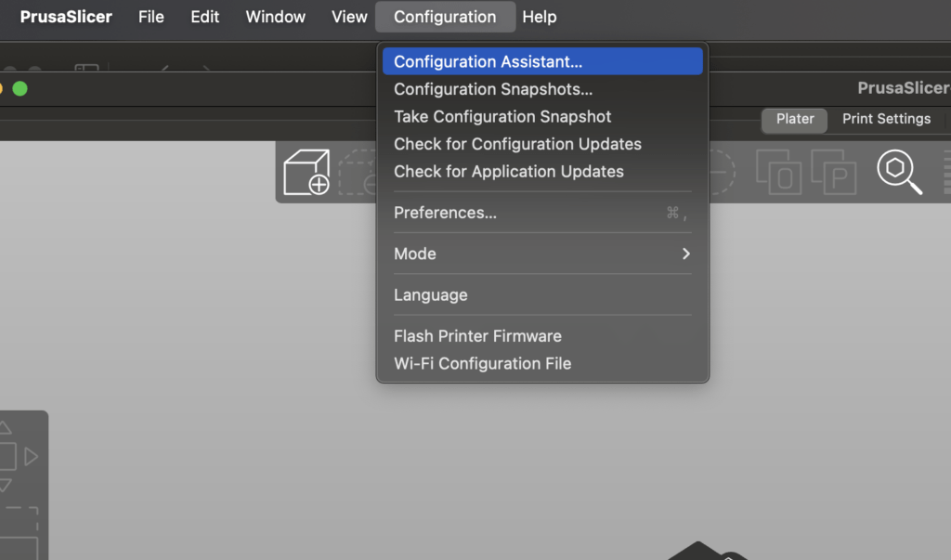Open Preferences from Configuration menu
Image resolution: width=951 pixels, height=560 pixels.
click(x=446, y=213)
